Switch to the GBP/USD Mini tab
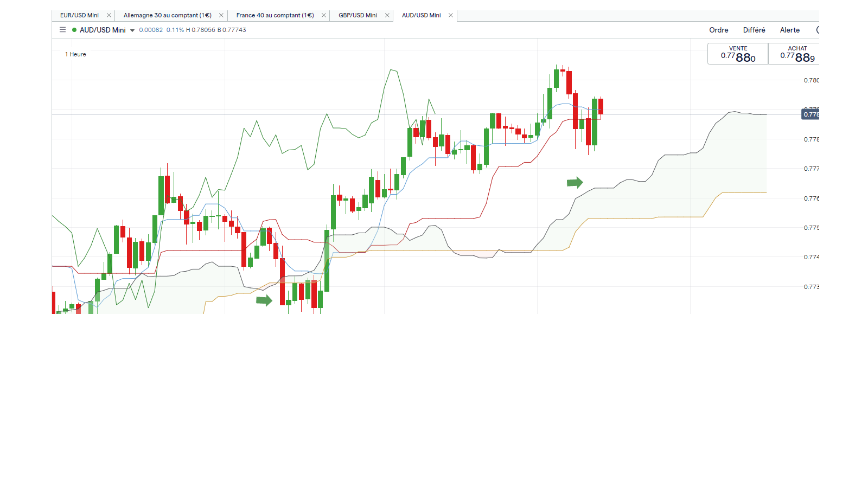The image size is (868, 488). pyautogui.click(x=358, y=15)
